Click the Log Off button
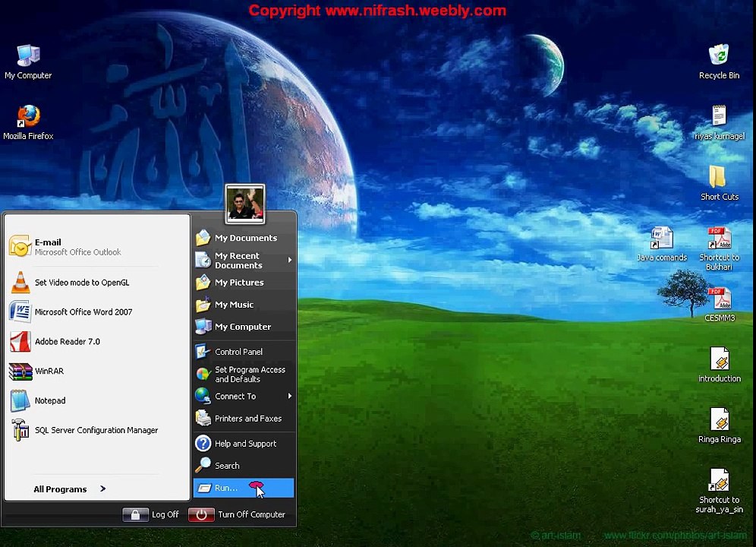Image resolution: width=756 pixels, height=547 pixels. [x=151, y=514]
